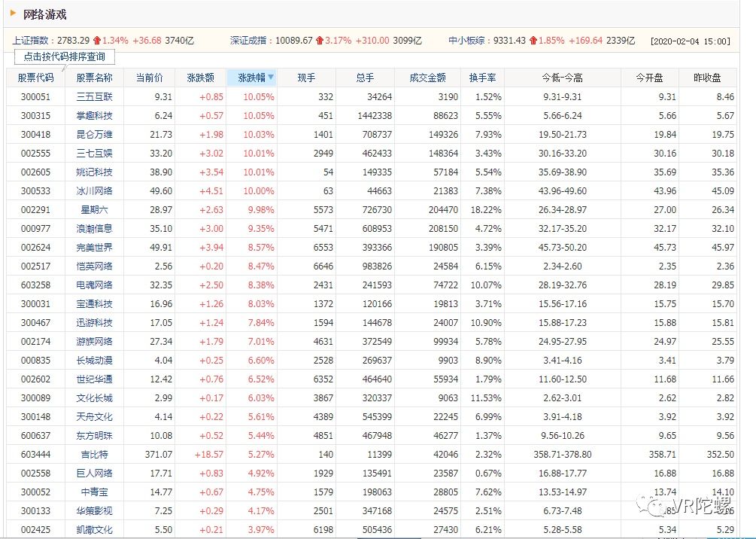Open stock name 电魂网络

(x=95, y=285)
